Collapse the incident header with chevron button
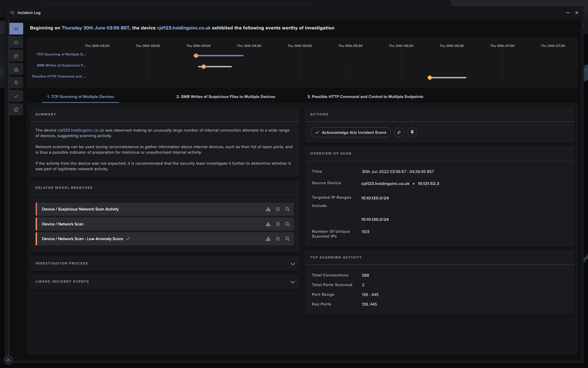This screenshot has width=588, height=368. (16, 29)
